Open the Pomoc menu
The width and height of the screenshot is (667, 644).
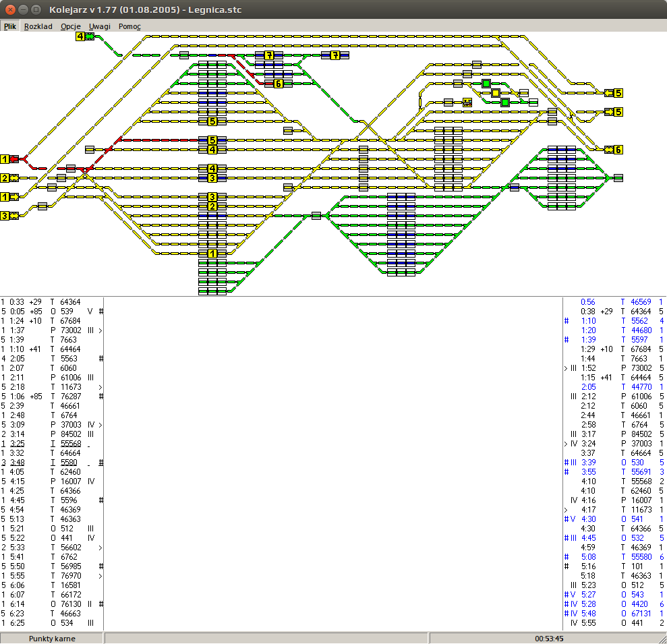tap(129, 26)
